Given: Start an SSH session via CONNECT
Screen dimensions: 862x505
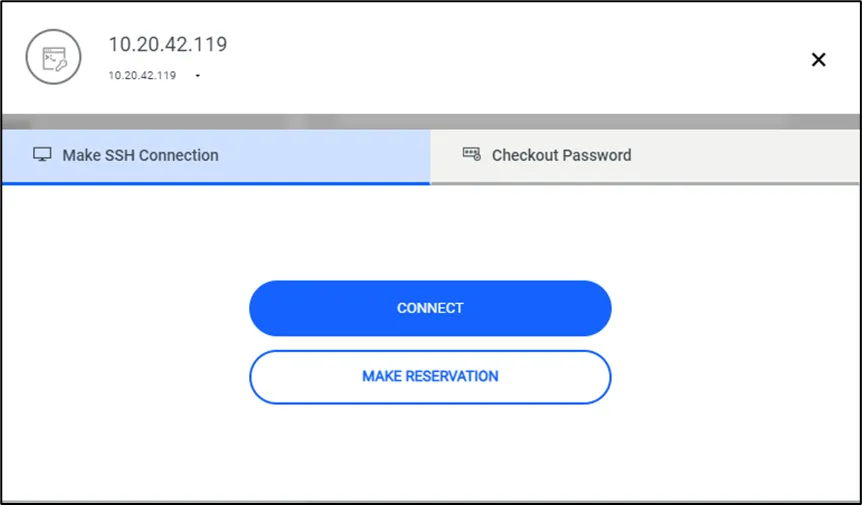Looking at the screenshot, I should (430, 308).
